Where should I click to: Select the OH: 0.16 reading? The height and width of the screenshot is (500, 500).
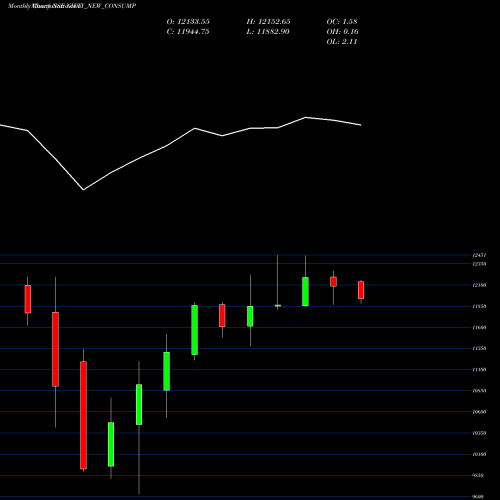[343, 32]
